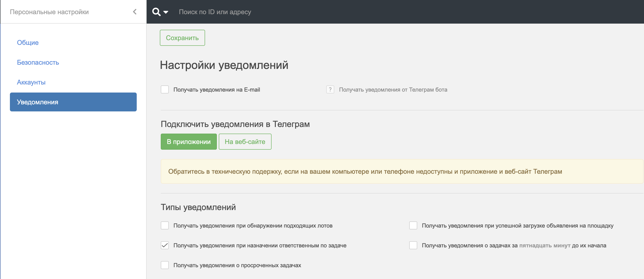Click the label about обнаружении подходящих лотов

[x=253, y=226]
